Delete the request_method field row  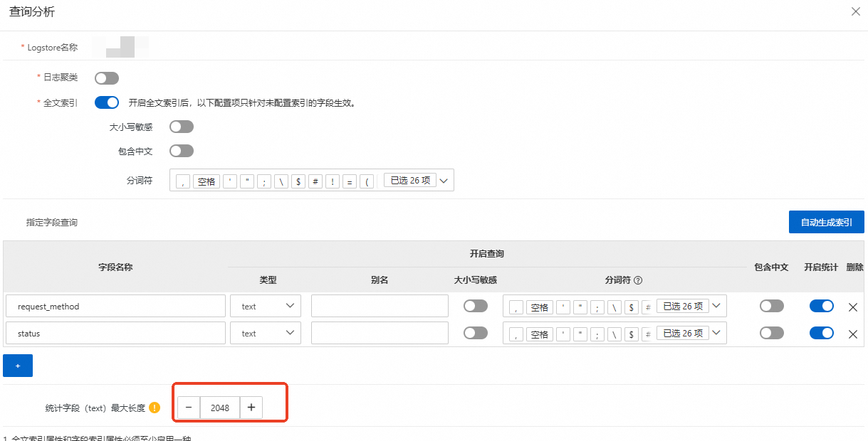(x=853, y=307)
